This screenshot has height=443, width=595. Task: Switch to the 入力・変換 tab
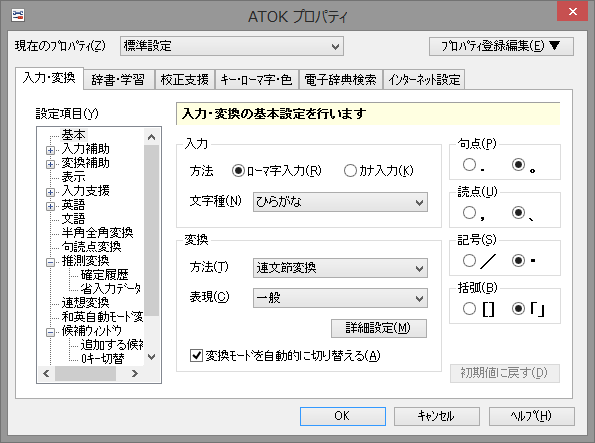[49, 78]
